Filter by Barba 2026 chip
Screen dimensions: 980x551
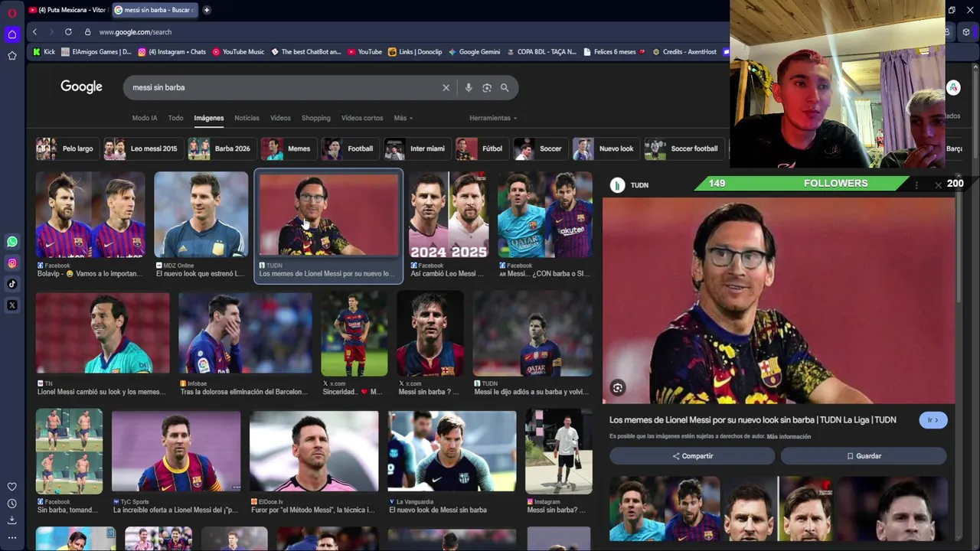click(220, 148)
